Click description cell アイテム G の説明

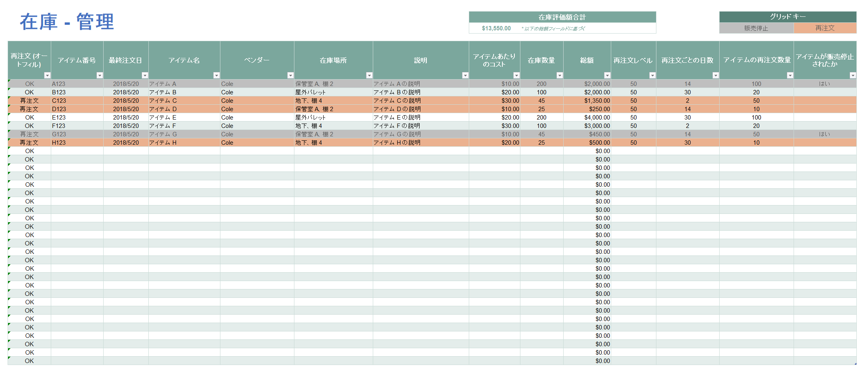coord(421,134)
